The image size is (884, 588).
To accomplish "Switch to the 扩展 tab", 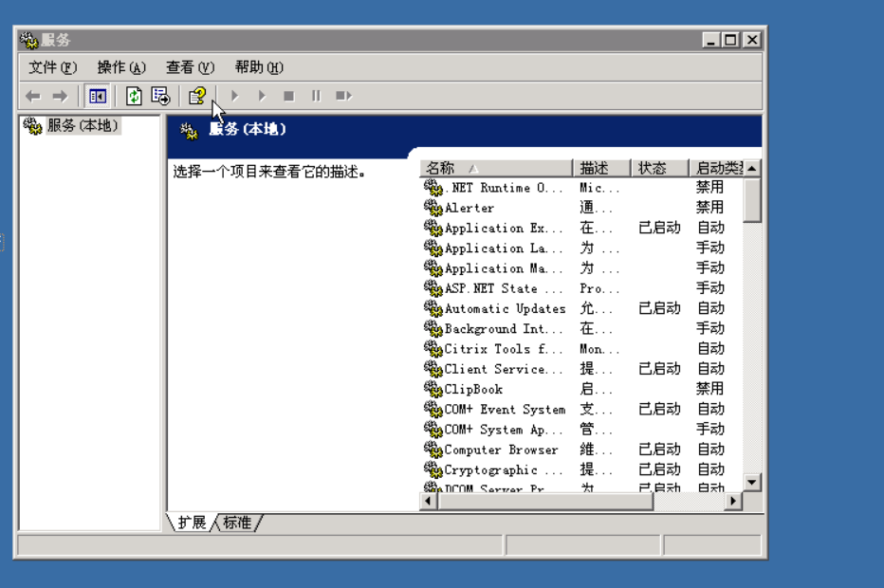I will [x=192, y=523].
